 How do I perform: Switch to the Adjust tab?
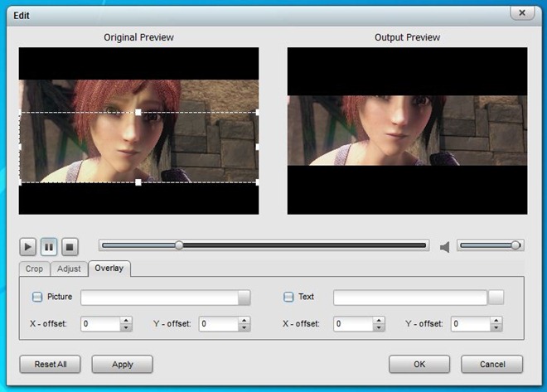pos(69,269)
